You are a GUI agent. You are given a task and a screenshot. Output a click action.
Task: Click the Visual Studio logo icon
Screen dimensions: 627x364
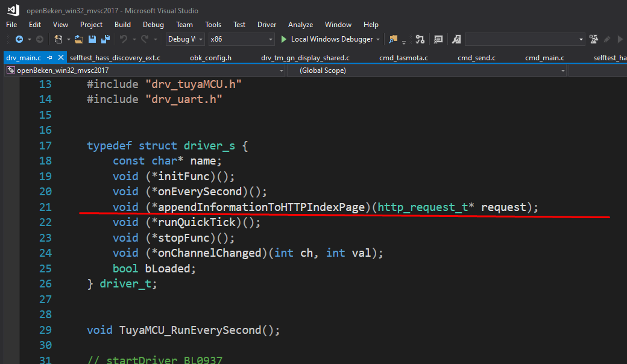coord(13,10)
